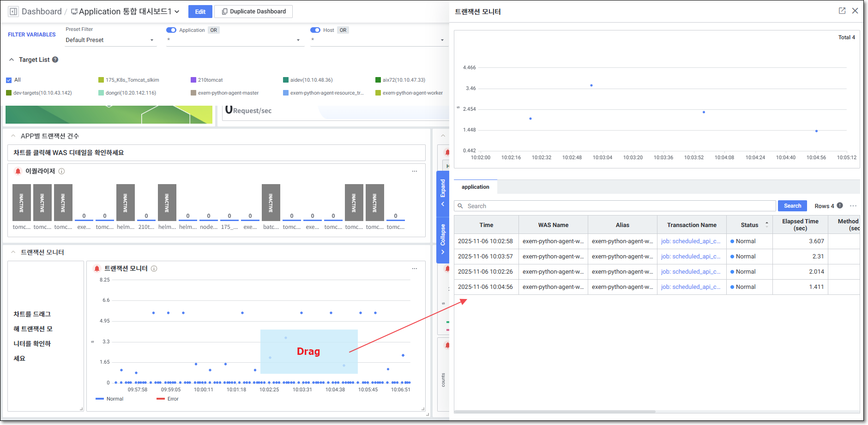
Task: Collapse the Target List section
Action: pos(12,60)
